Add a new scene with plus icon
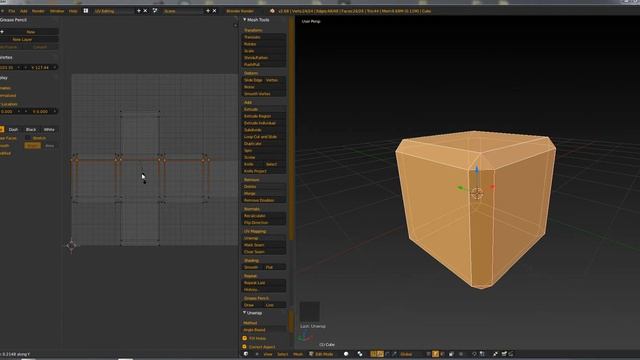This screenshot has width=640, height=360. click(208, 11)
